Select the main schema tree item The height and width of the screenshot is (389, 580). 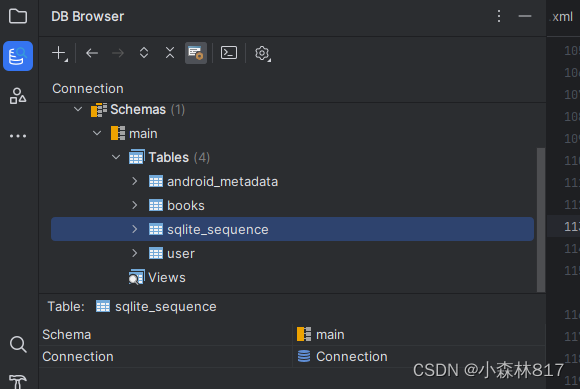[134, 133]
